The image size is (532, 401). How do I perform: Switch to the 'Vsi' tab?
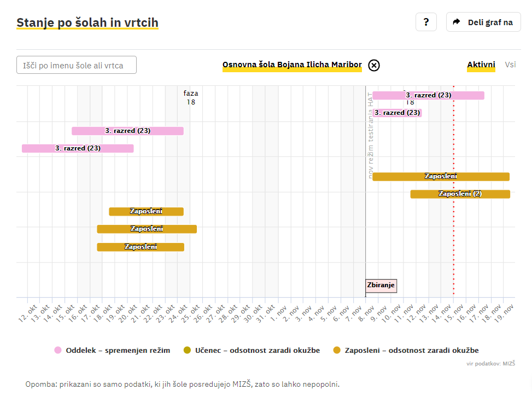click(x=510, y=65)
